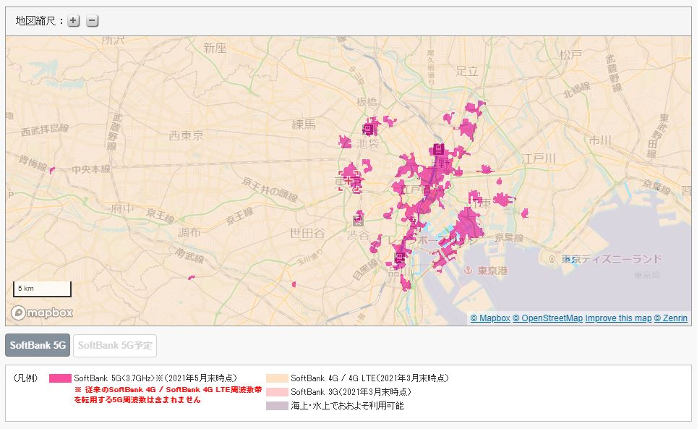Click the 松戸 label on the map

[x=571, y=54]
